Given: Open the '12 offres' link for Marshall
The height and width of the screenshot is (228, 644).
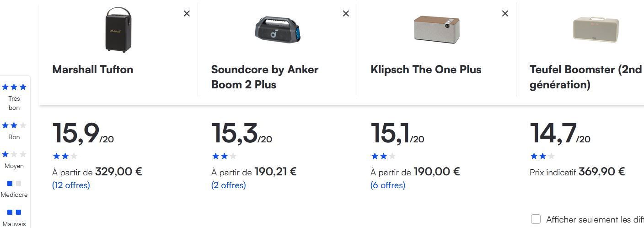Looking at the screenshot, I should (x=71, y=185).
